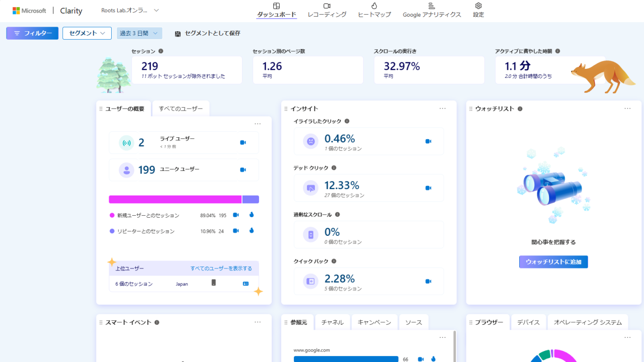644x362 pixels.
Task: Click the magenta new-user sessions bar
Action: pyautogui.click(x=175, y=200)
